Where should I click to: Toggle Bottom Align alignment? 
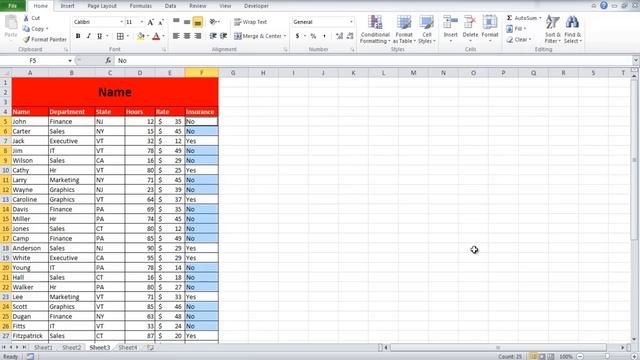click(198, 22)
